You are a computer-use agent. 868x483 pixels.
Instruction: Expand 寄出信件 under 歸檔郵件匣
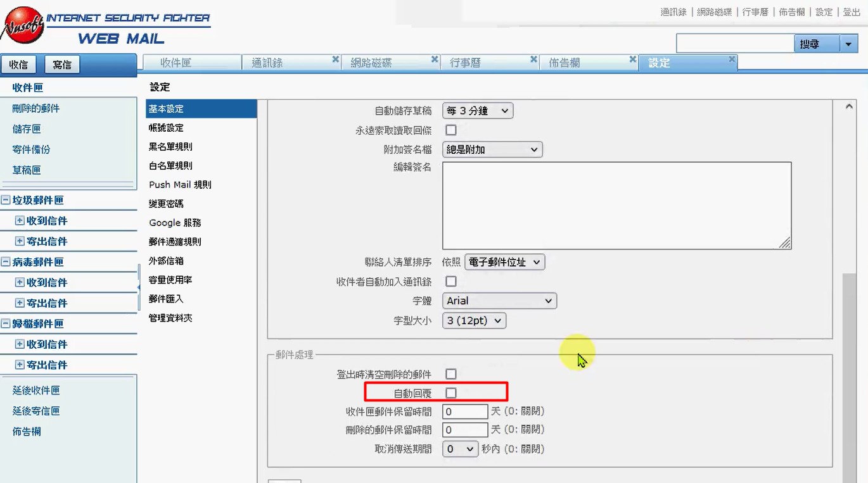(x=20, y=365)
